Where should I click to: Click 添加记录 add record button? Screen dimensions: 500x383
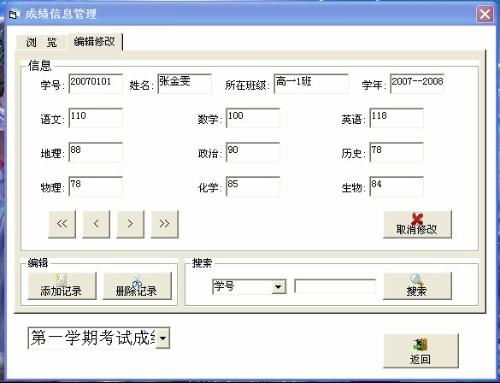tap(62, 286)
